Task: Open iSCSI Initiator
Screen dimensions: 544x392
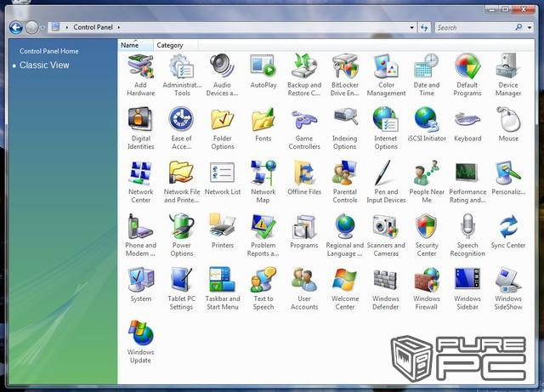Action: click(x=427, y=125)
